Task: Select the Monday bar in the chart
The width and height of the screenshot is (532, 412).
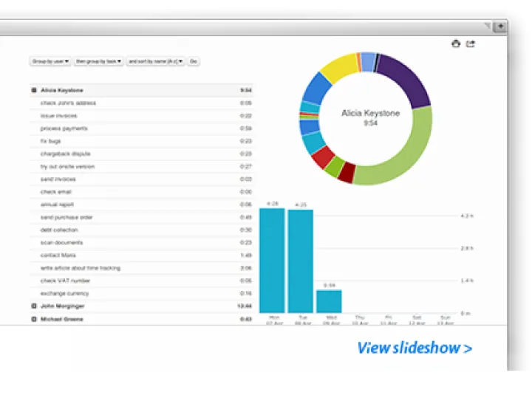Action: (x=272, y=260)
